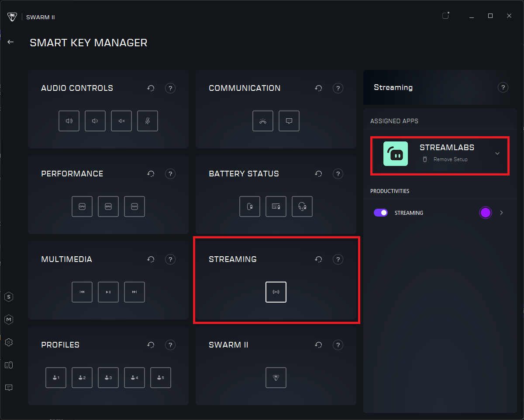Open the feedback chat sidebar icon
This screenshot has height=420, width=524.
click(9, 387)
